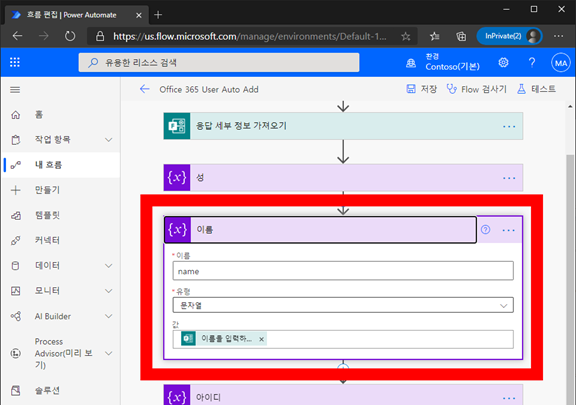Expand the 아이디 variable step
This screenshot has width=576, height=405.
click(x=343, y=395)
